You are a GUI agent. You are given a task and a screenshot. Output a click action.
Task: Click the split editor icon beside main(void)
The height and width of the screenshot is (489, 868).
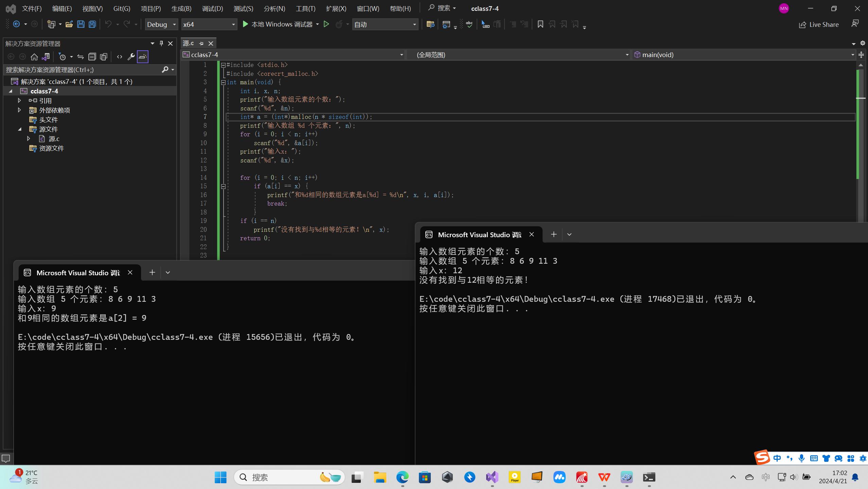(861, 55)
